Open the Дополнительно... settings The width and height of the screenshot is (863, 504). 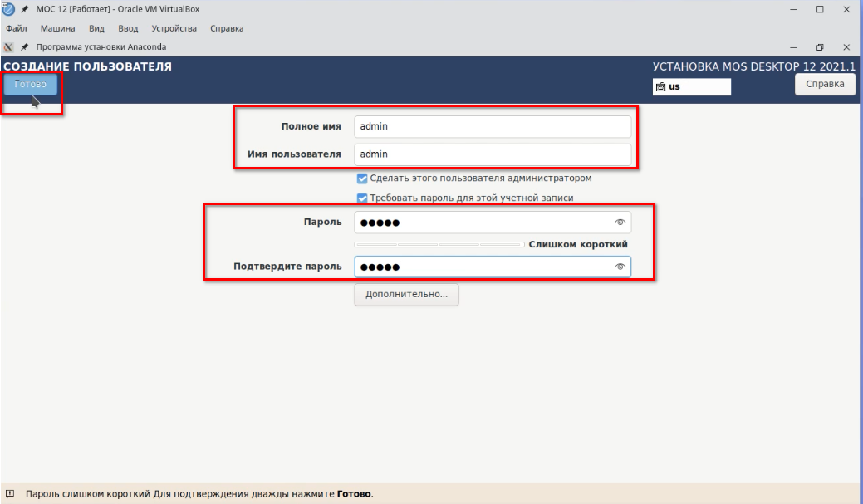click(406, 295)
